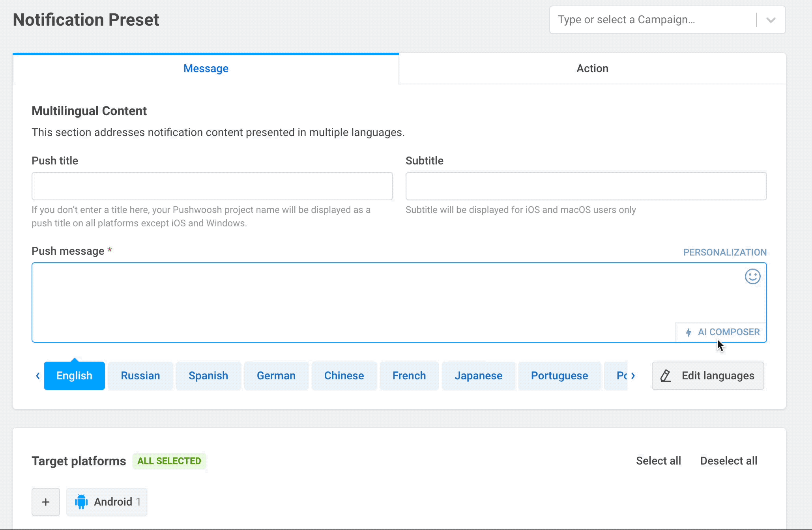Switch to the Russian language tab
Viewport: 812px width, 530px height.
point(140,376)
